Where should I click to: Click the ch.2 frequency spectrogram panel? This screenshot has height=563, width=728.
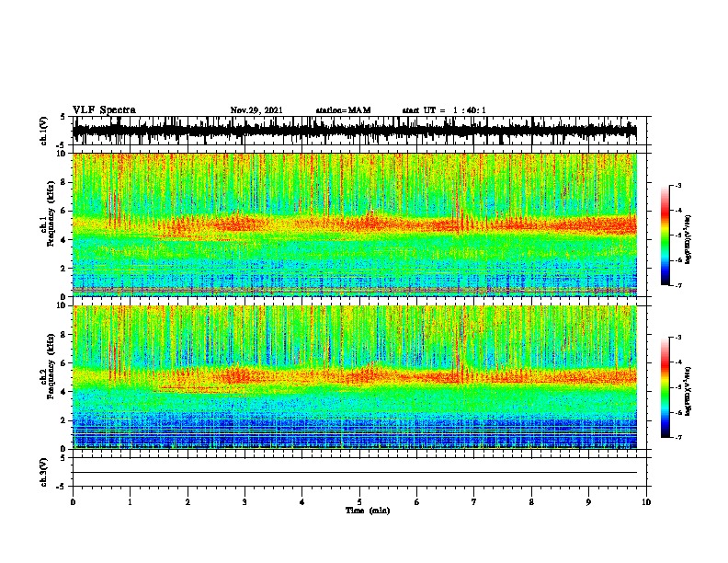(x=355, y=377)
